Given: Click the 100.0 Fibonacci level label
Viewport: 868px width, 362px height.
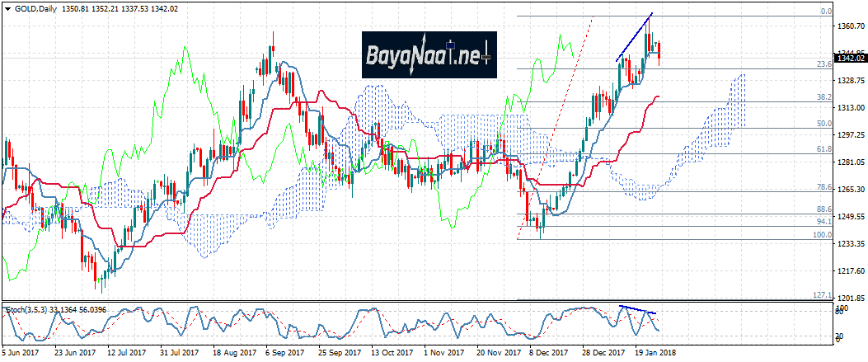Looking at the screenshot, I should tap(821, 235).
